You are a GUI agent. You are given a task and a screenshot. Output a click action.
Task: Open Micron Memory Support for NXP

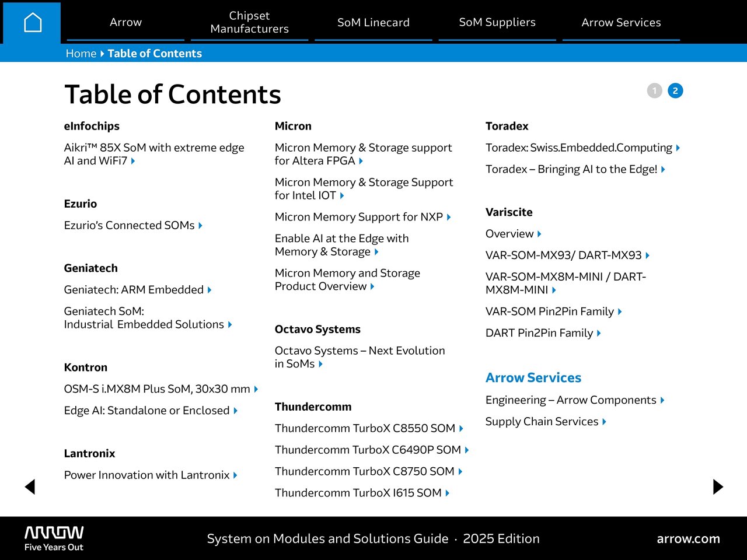click(363, 216)
